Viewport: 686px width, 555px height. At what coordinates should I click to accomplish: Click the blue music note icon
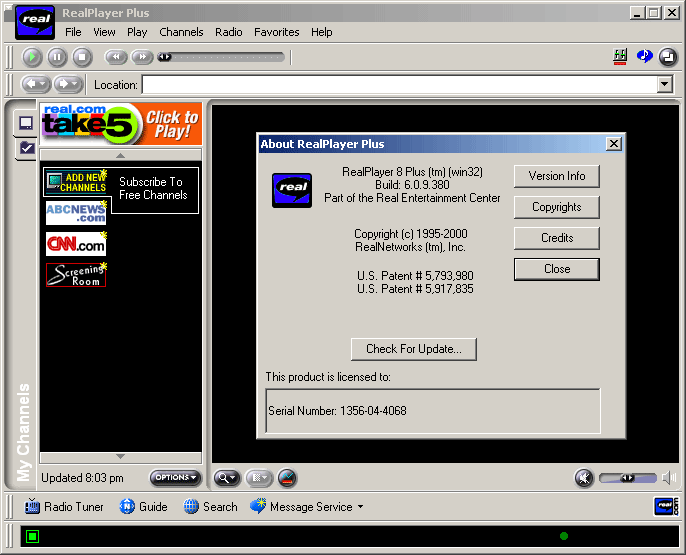[x=644, y=56]
